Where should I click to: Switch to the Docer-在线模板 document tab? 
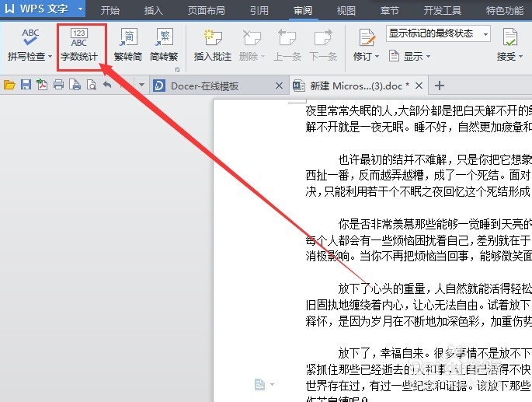click(x=219, y=86)
